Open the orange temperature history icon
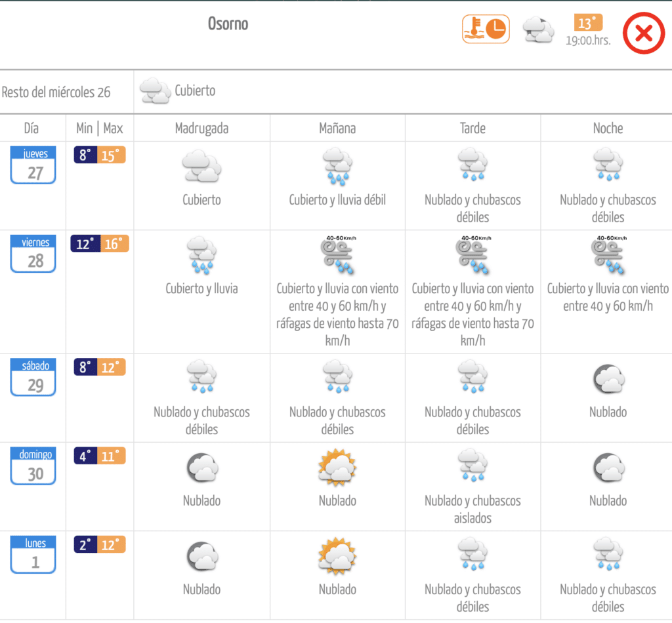Screen dimensions: 672x623 click(486, 30)
